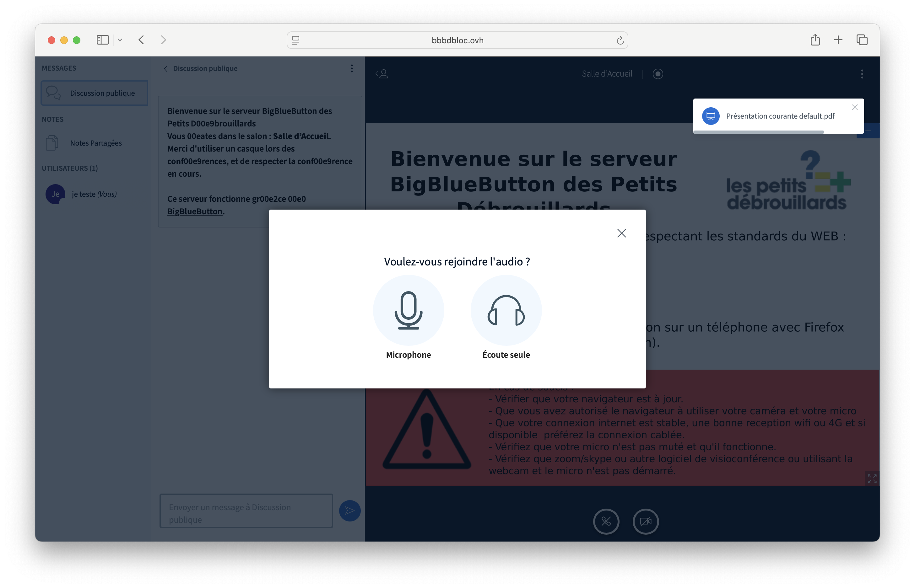Dismiss the Présentation courante notification
Screen dimensions: 915x588
coord(855,108)
